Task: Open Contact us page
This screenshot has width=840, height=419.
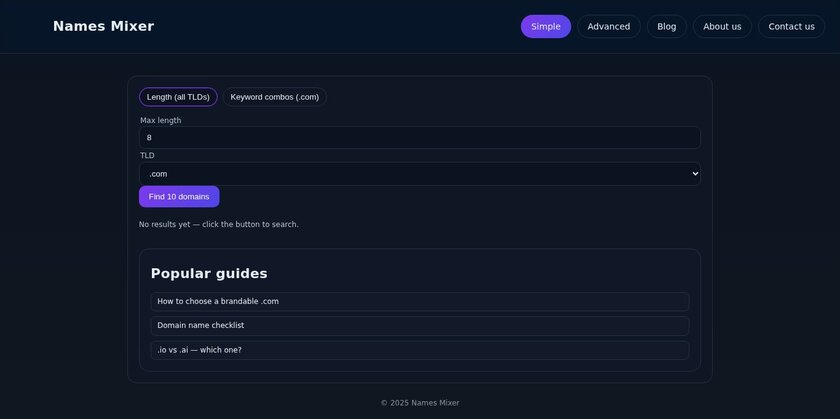Action: tap(791, 26)
